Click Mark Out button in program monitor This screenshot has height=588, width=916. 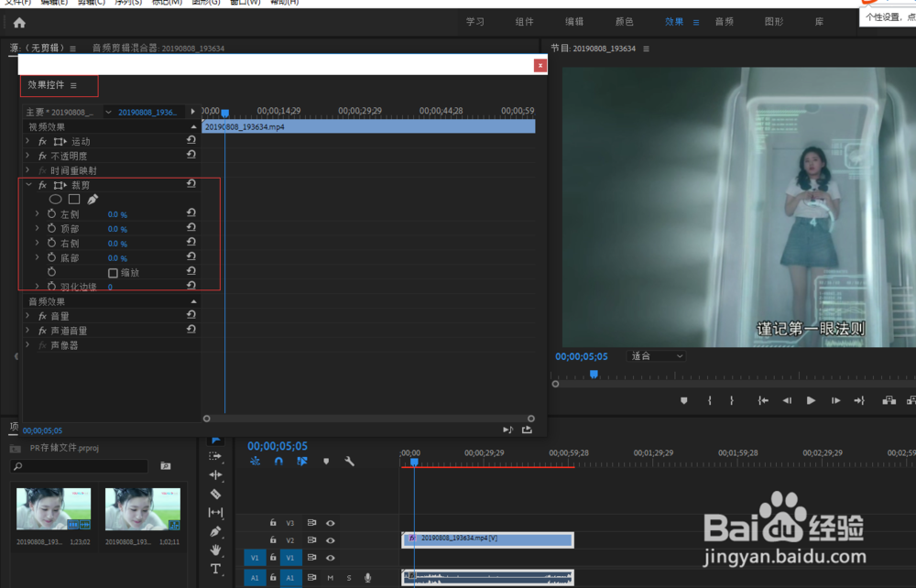pos(731,400)
